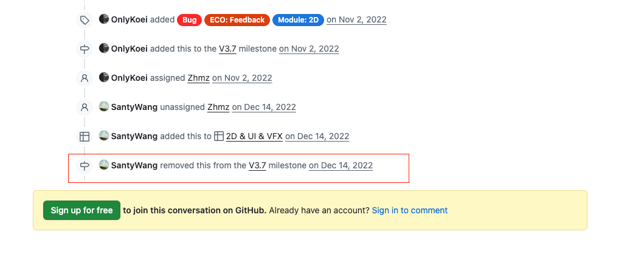The image size is (644, 254).
Task: Open the V3.7 milestone link in the added event
Action: 227,49
